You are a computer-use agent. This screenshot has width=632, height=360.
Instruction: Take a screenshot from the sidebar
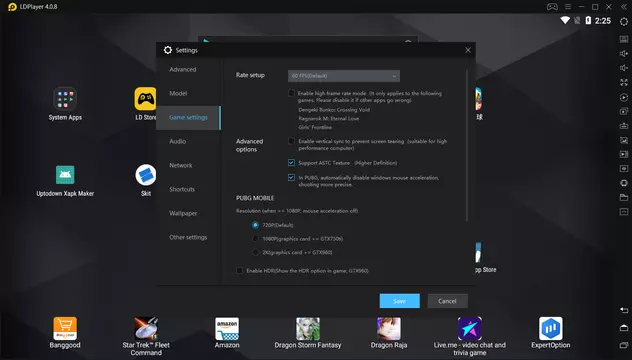click(624, 140)
